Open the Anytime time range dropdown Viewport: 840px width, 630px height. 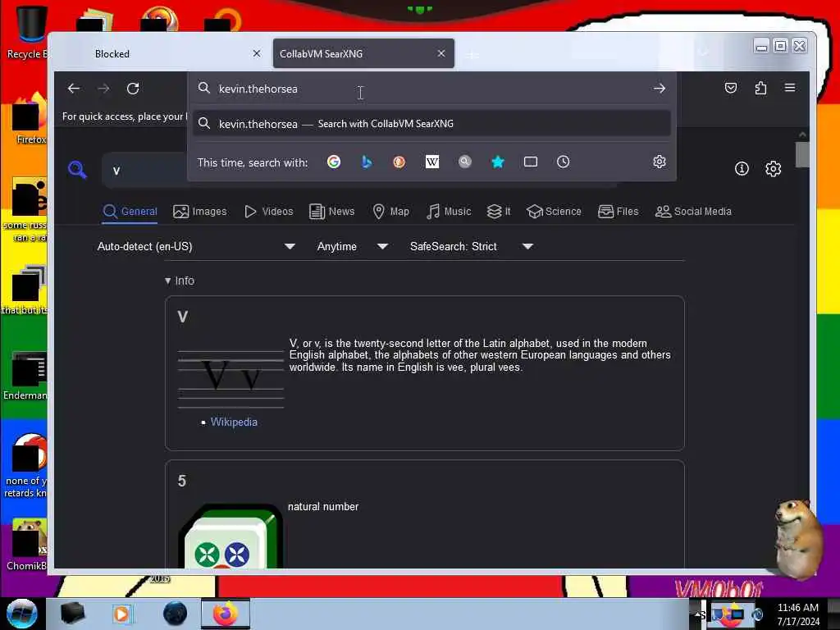352,246
